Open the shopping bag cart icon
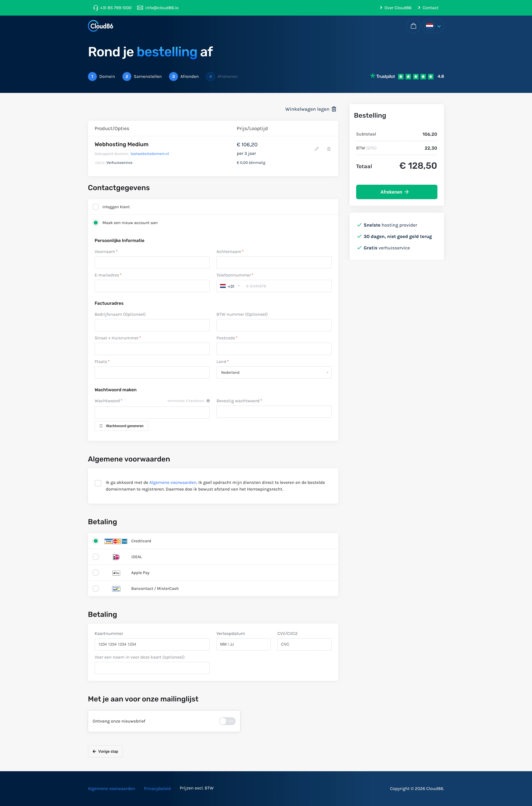532x806 pixels. point(413,26)
